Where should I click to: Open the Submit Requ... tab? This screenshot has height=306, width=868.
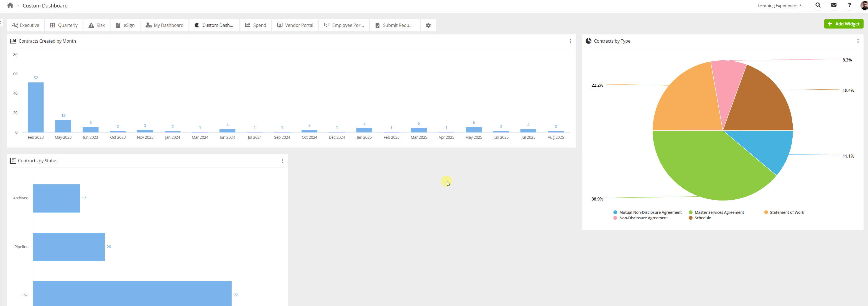395,25
